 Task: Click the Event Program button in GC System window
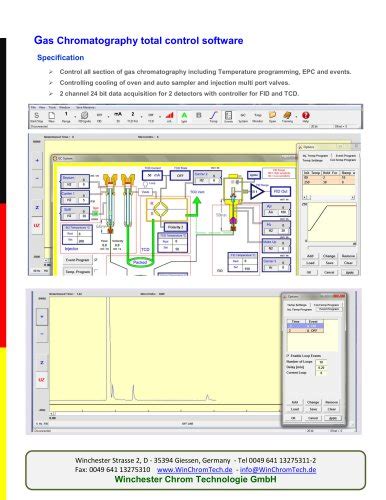(x=77, y=260)
